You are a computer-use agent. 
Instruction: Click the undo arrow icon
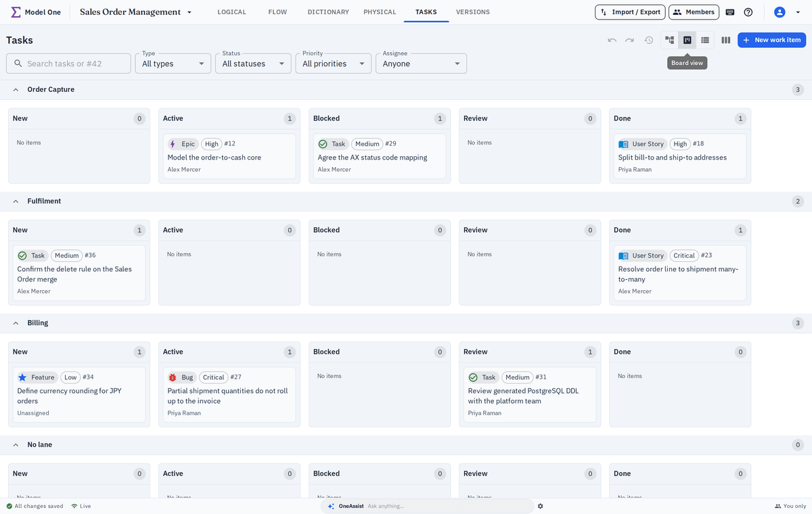tap(612, 40)
